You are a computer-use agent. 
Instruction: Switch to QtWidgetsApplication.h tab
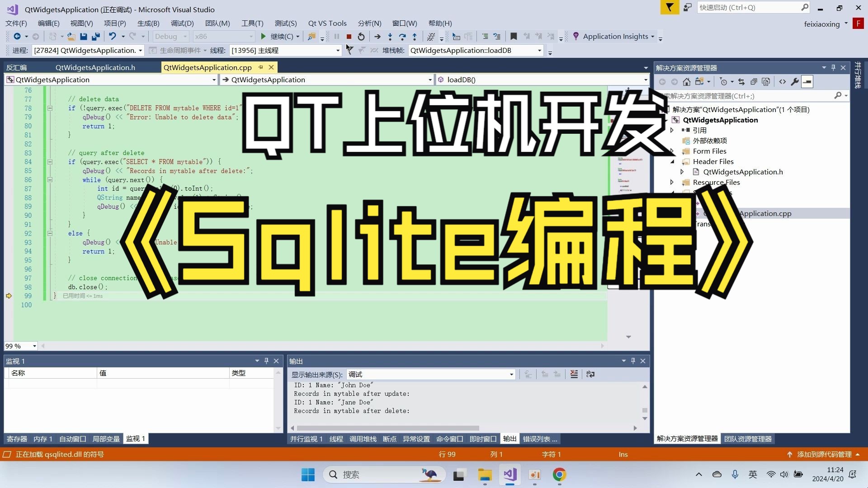95,67
